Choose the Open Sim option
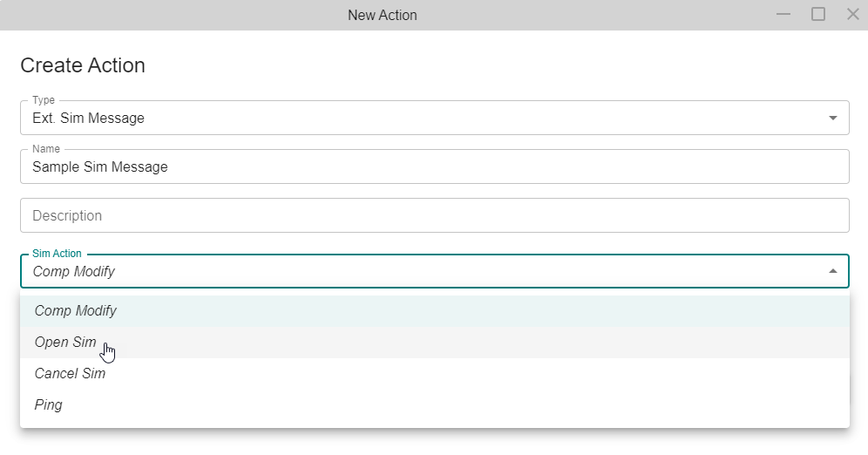 (65, 343)
